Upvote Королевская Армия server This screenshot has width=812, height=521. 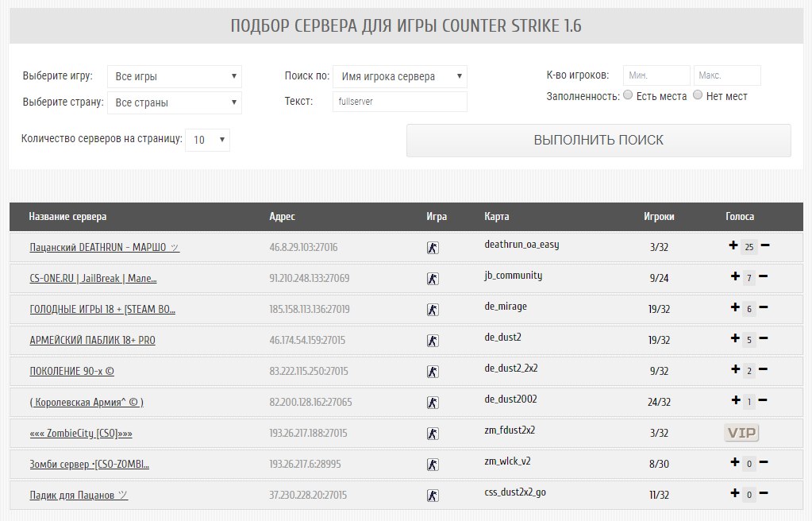(x=735, y=400)
